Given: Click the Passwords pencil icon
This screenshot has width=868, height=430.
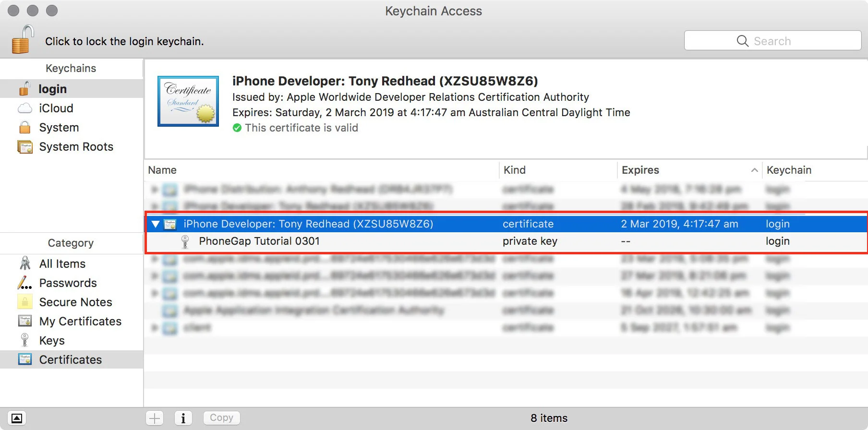Looking at the screenshot, I should coord(24,283).
